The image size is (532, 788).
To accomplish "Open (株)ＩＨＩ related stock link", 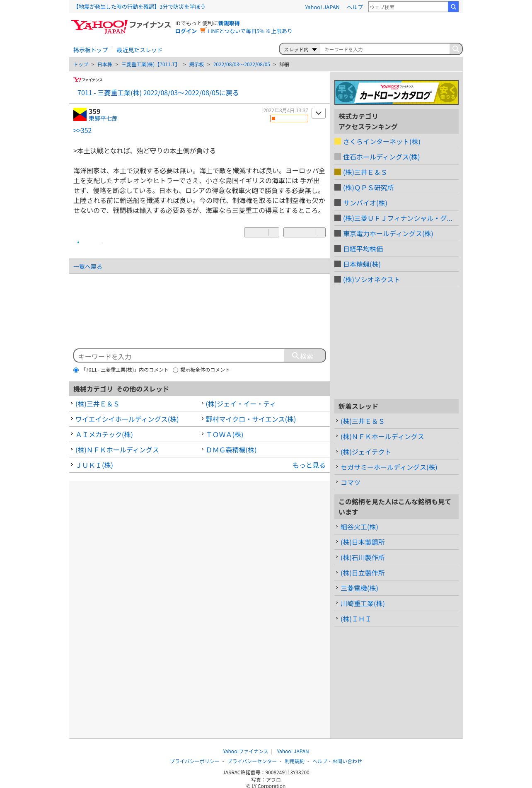I will [355, 619].
